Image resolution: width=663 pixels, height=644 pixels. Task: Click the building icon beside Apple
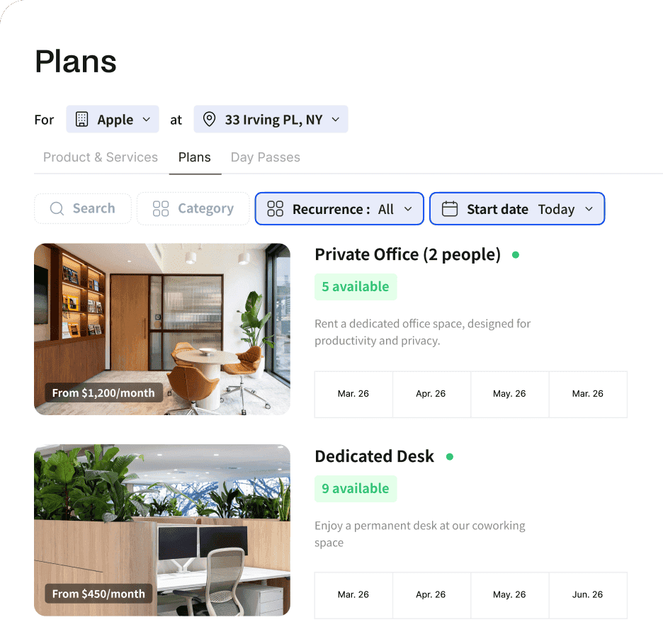point(81,119)
